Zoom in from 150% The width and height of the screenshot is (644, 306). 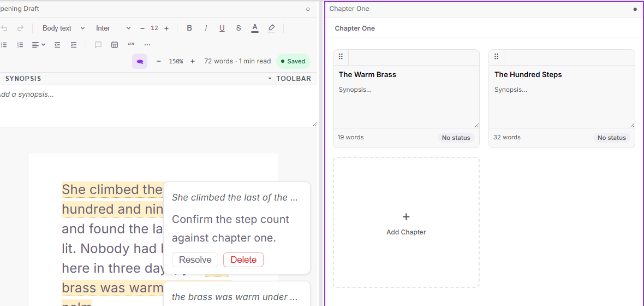click(192, 61)
